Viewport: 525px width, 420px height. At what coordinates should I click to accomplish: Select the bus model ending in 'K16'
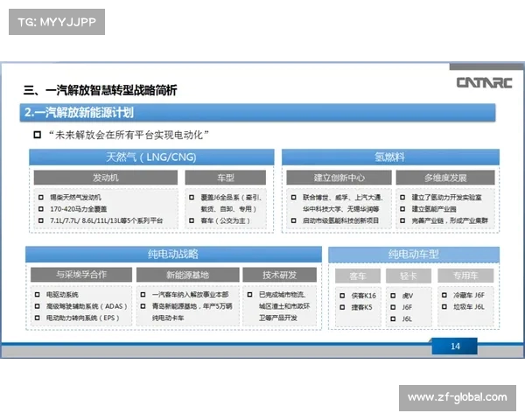(x=364, y=296)
